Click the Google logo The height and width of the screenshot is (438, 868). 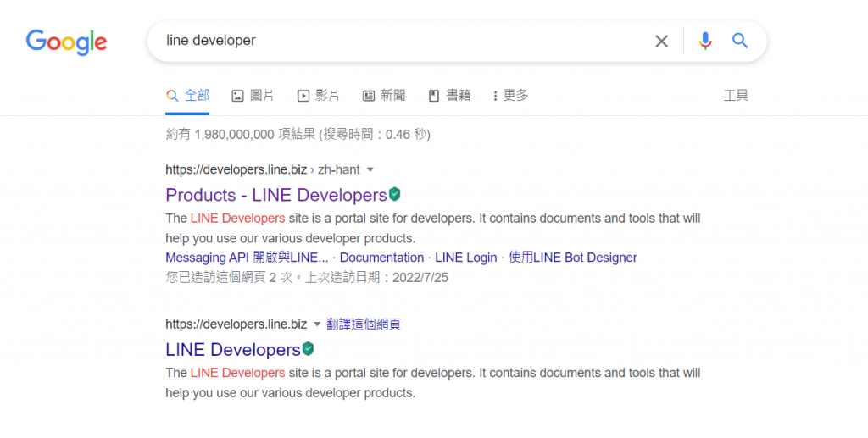coord(66,42)
